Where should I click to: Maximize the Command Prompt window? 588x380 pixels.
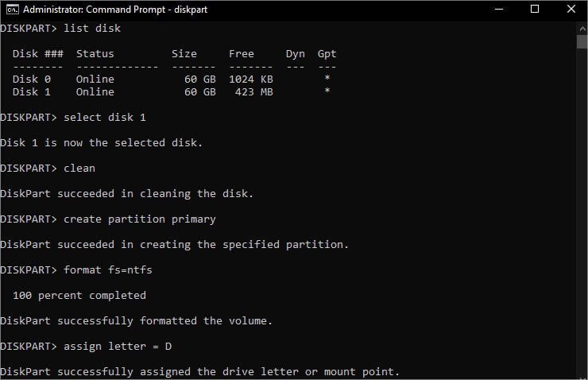click(x=535, y=10)
